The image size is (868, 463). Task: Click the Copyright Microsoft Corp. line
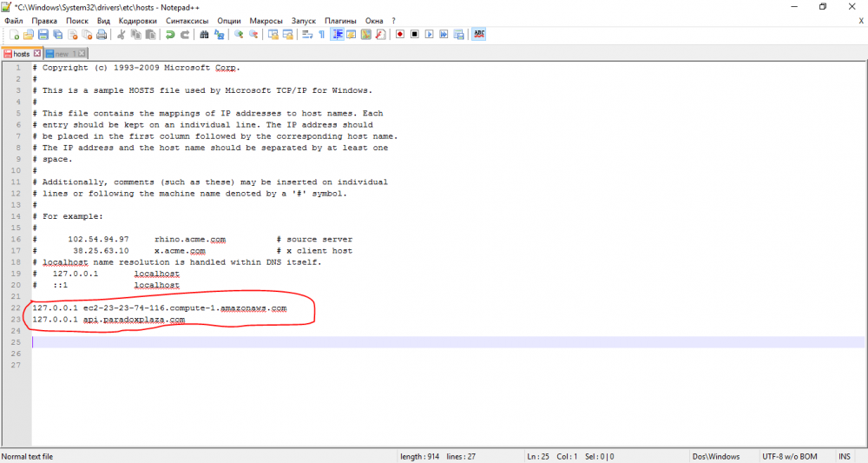[x=136, y=68]
